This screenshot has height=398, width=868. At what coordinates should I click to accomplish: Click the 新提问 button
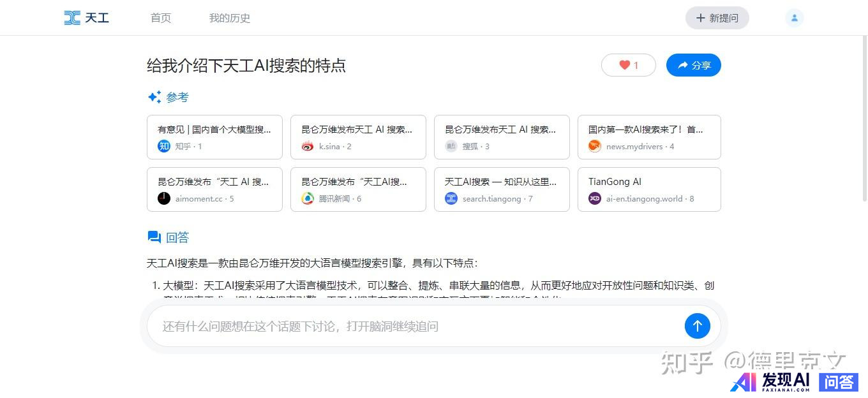[x=717, y=18]
